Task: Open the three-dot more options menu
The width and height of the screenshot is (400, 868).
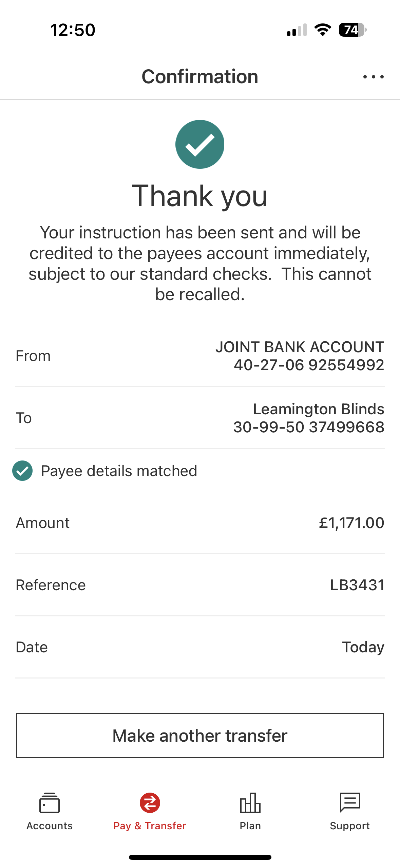Action: click(373, 77)
